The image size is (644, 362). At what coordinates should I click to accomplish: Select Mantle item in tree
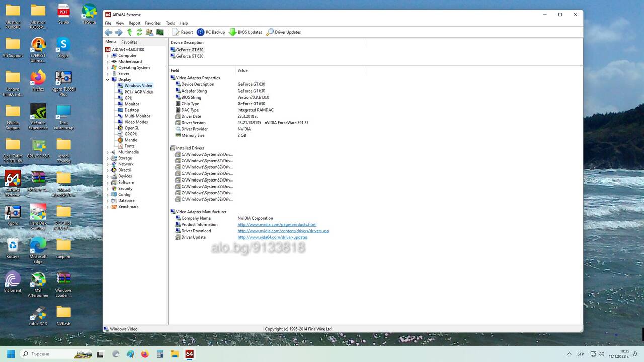(130, 140)
